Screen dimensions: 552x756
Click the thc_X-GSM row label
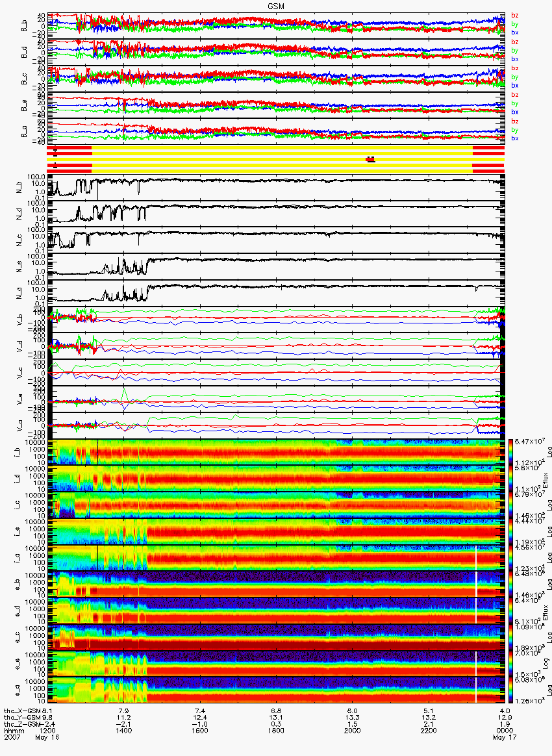click(23, 711)
